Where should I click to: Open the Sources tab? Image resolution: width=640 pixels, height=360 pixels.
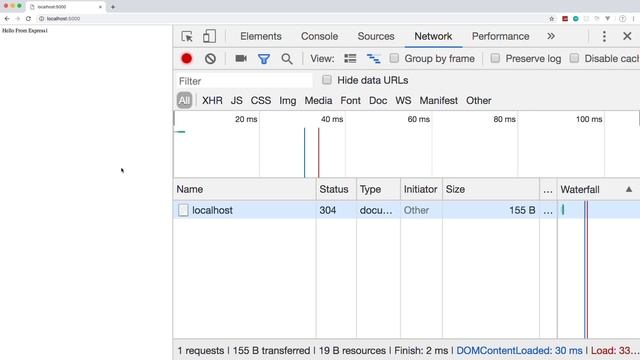tap(376, 36)
